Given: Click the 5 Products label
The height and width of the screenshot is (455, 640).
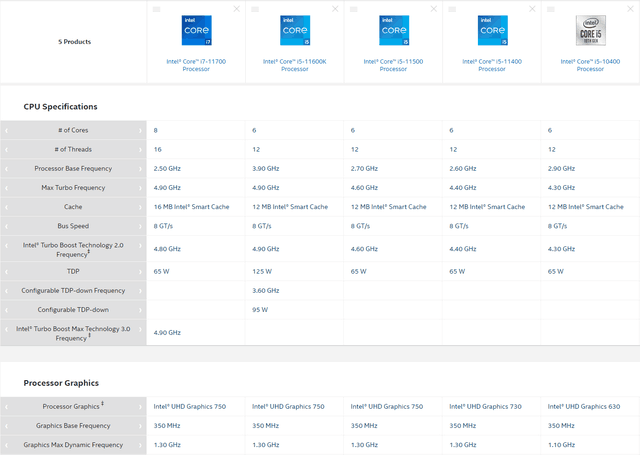Looking at the screenshot, I should [x=75, y=42].
